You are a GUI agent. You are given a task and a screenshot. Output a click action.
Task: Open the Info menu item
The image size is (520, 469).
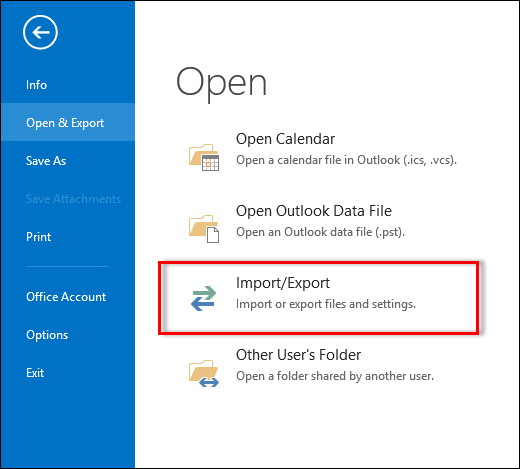[x=68, y=85]
